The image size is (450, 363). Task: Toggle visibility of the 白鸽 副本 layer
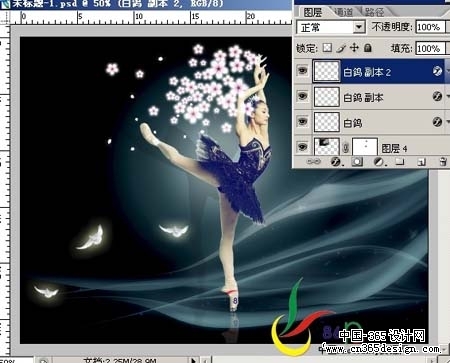[x=303, y=96]
